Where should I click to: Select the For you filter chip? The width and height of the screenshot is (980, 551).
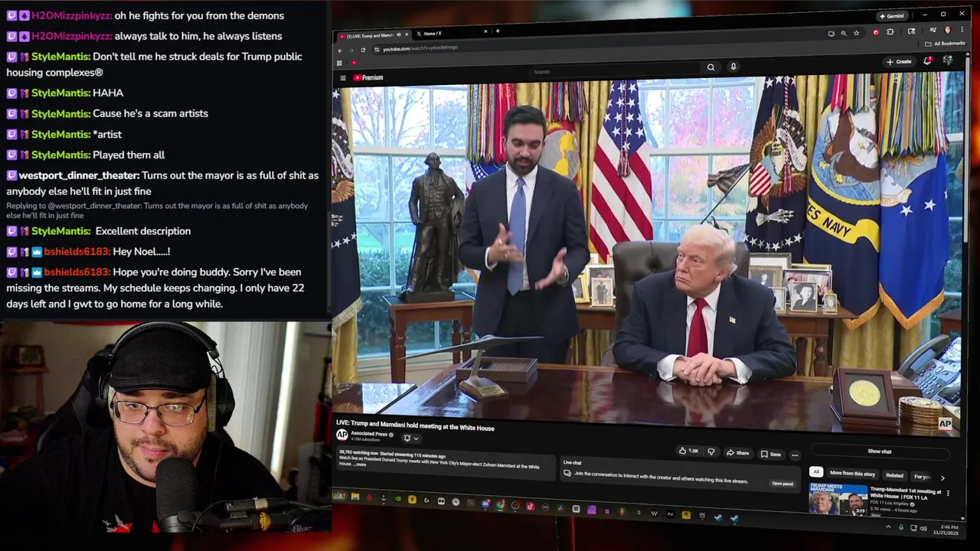click(x=922, y=477)
